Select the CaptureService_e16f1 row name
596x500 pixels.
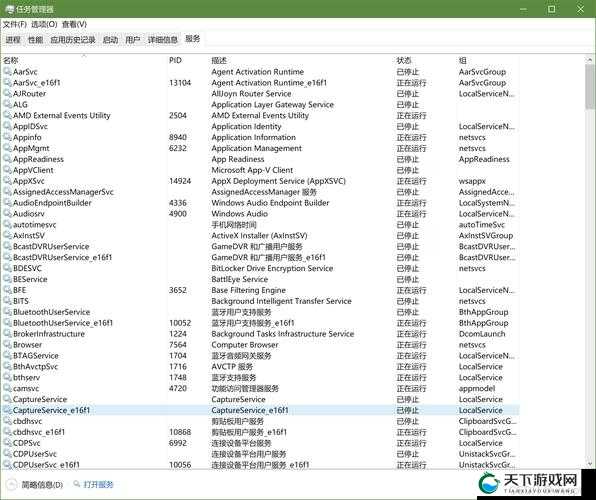pos(51,410)
